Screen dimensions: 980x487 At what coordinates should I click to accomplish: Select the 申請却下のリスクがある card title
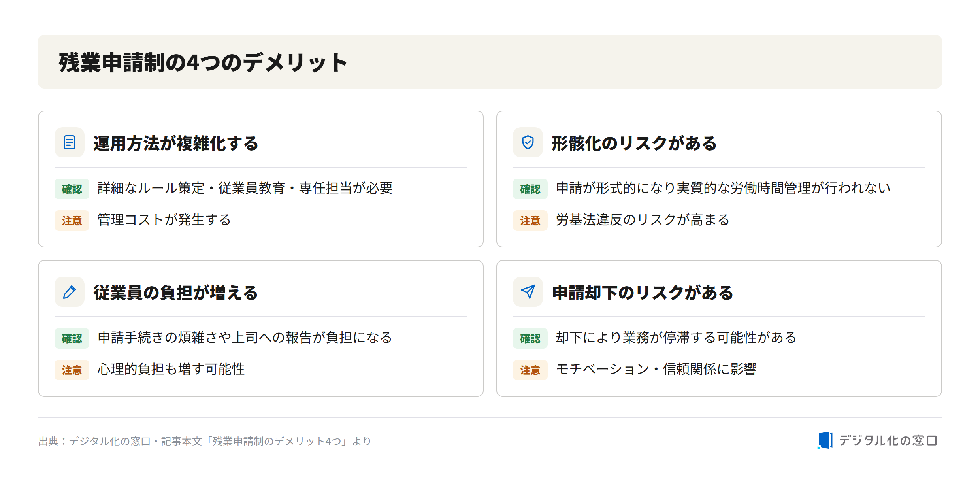click(643, 293)
